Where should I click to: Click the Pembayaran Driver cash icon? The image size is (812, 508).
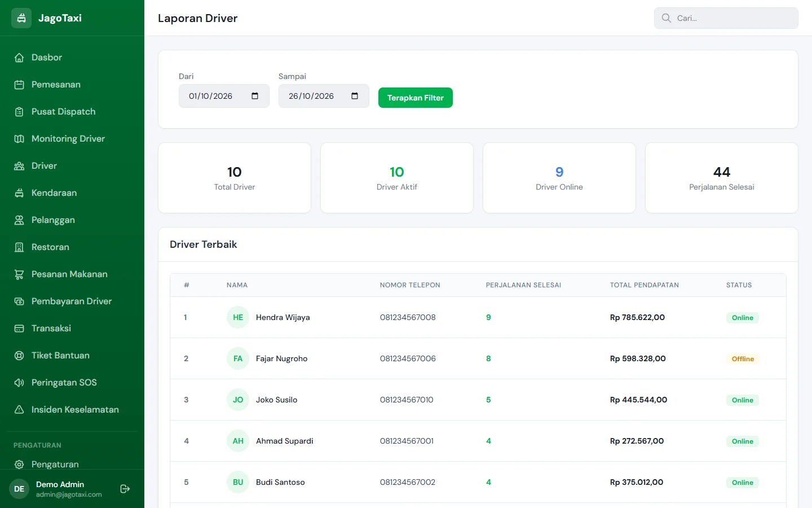[x=19, y=301]
